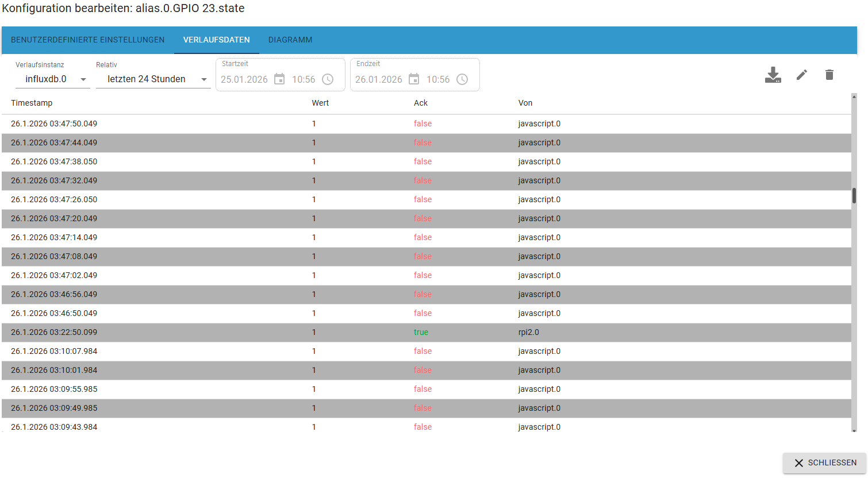Click the Startzeit time field 10:56
The width and height of the screenshot is (868, 478).
(304, 79)
